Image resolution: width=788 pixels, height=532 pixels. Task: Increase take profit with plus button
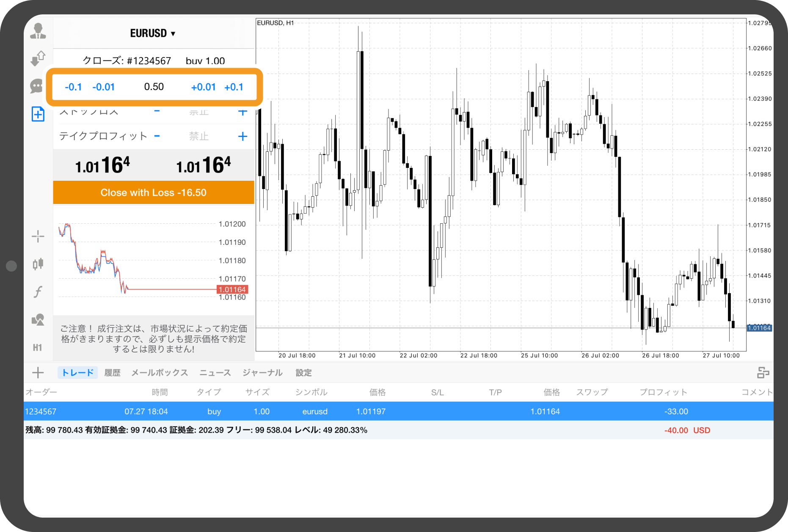242,136
